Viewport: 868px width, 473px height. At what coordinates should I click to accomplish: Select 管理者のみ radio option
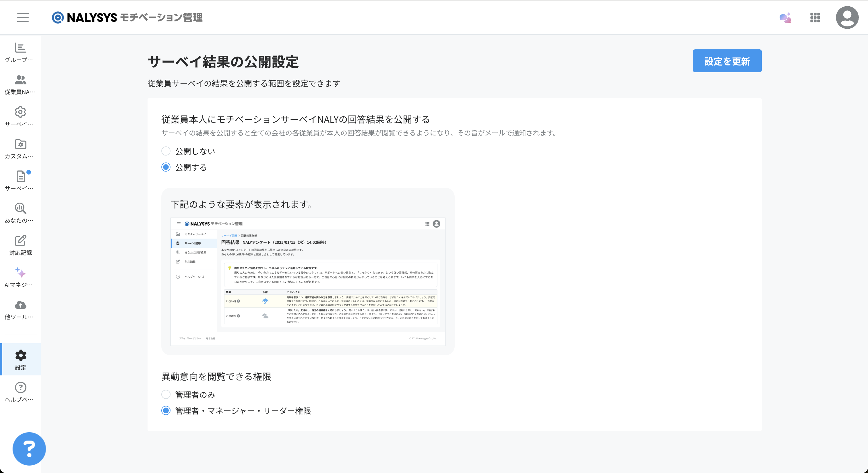[166, 394]
